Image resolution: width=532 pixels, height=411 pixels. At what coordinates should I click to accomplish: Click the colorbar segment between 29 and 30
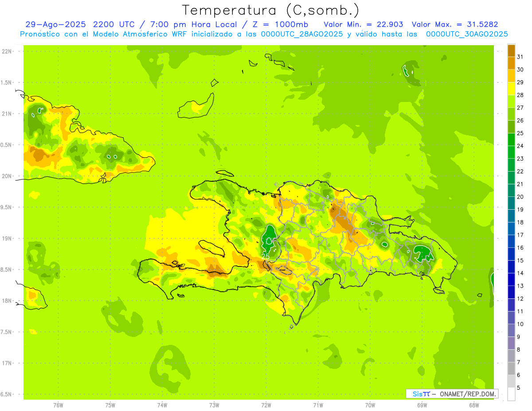511,76
